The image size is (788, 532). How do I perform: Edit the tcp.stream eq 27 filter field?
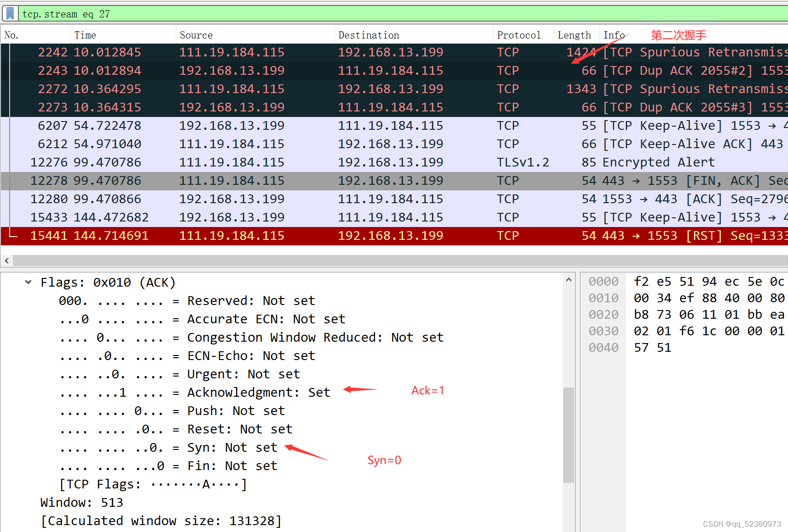(x=404, y=14)
